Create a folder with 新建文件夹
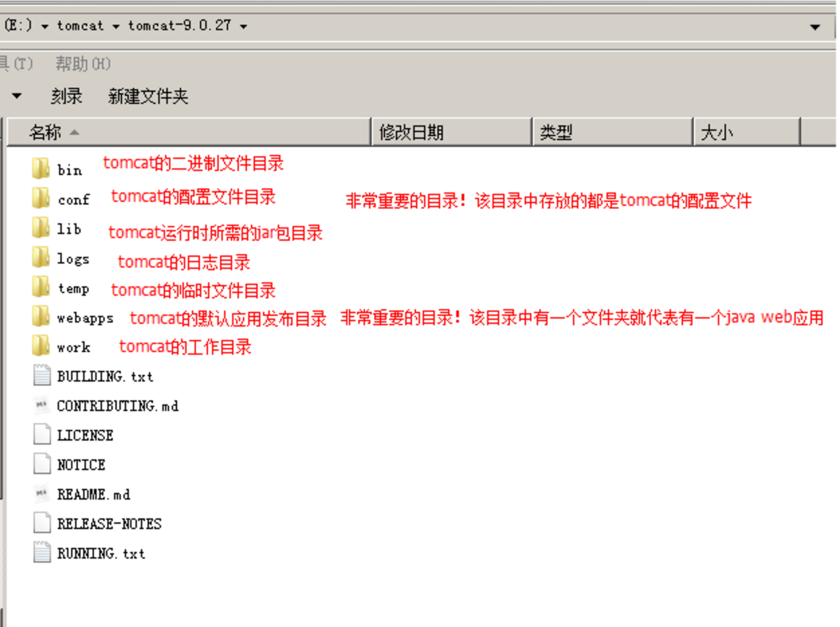This screenshot has width=840, height=627. click(148, 97)
